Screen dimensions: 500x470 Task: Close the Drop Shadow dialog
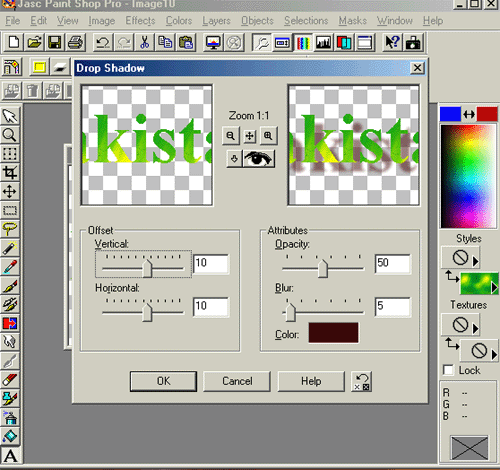(417, 68)
